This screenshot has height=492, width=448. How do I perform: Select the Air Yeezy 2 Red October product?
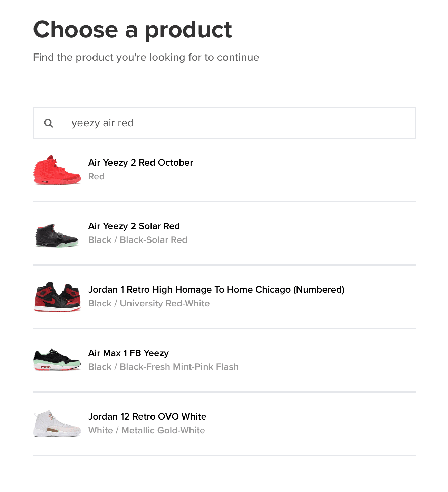click(x=140, y=163)
